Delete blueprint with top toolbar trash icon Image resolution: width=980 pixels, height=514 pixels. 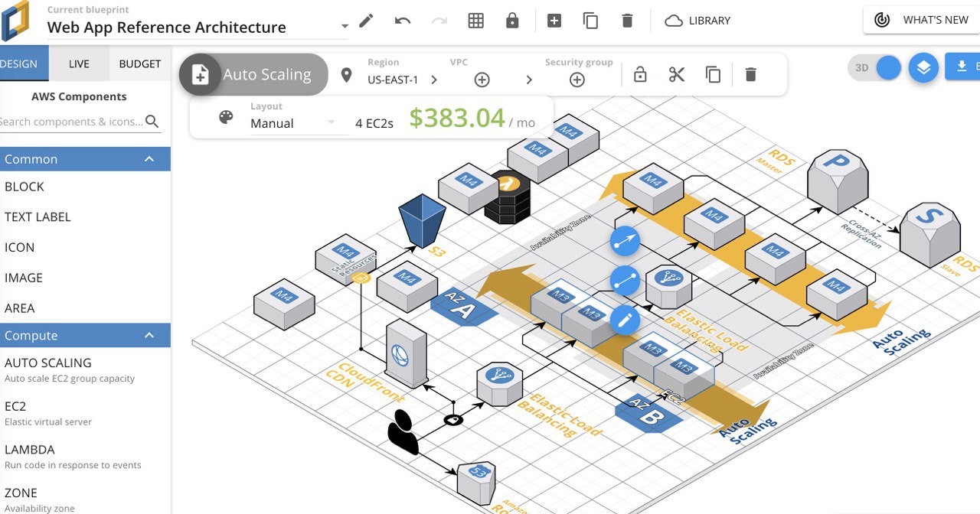click(x=628, y=21)
